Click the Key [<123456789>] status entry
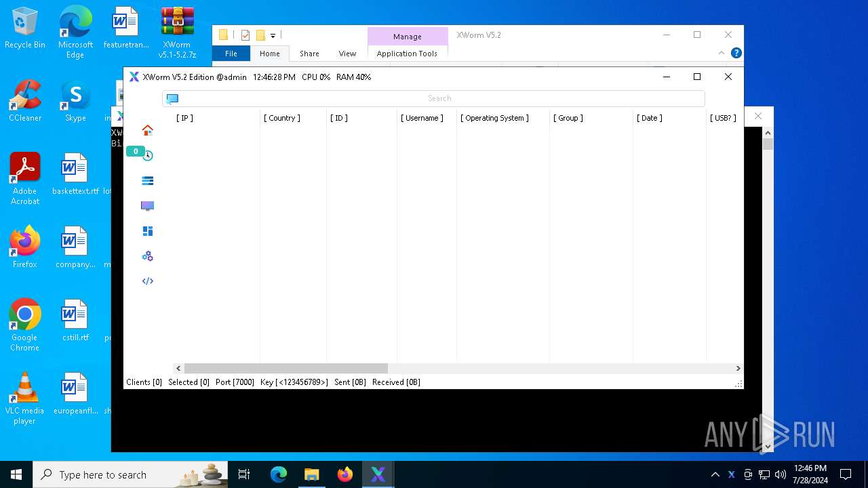The width and height of the screenshot is (868, 488). click(x=294, y=382)
